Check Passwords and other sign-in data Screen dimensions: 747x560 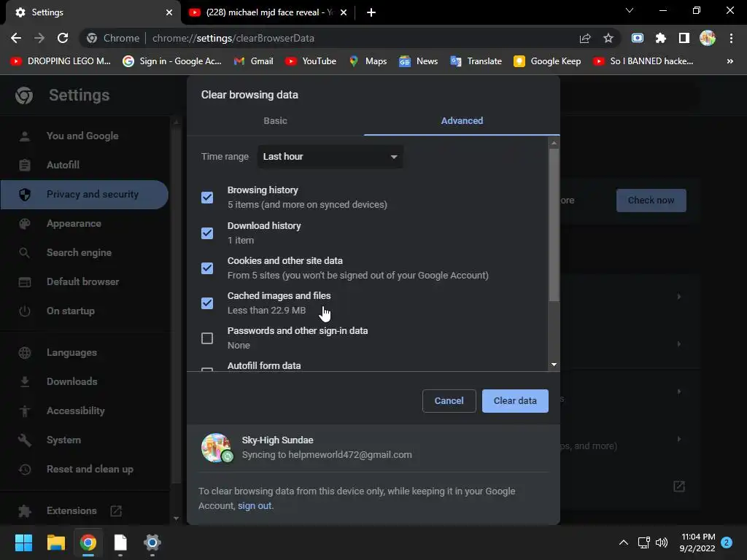click(x=207, y=338)
